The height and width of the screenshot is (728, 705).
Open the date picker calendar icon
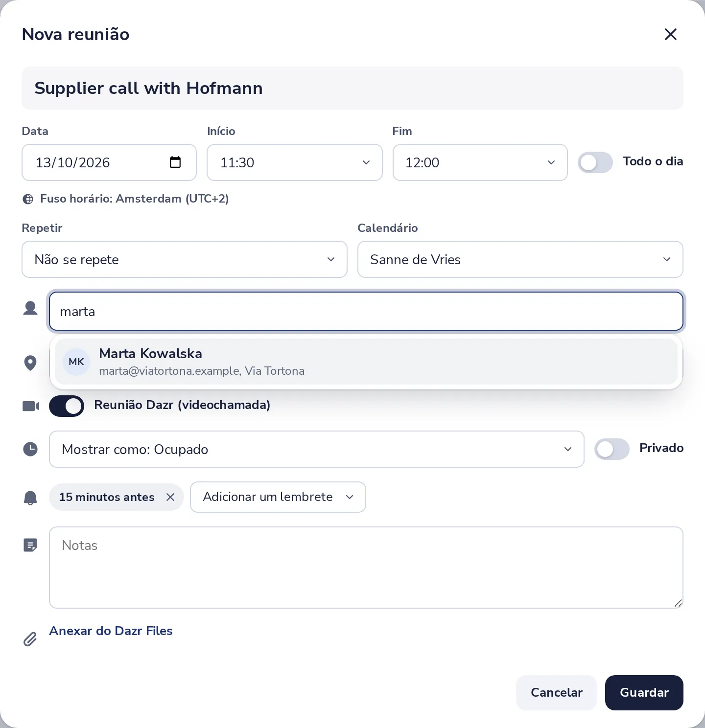175,162
